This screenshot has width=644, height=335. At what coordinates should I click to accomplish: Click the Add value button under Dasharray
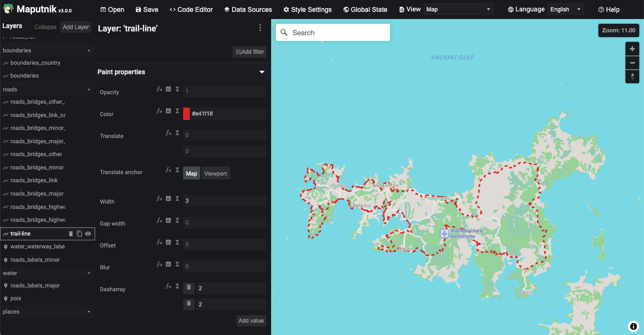(x=251, y=320)
